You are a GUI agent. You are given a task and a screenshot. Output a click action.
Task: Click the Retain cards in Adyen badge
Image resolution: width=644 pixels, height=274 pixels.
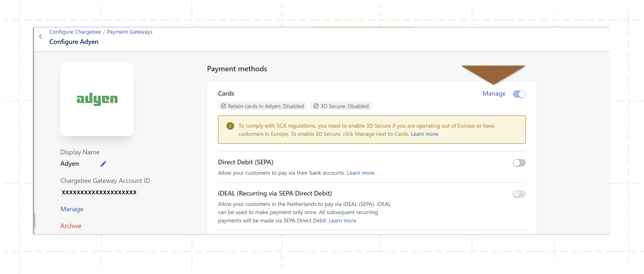click(262, 106)
